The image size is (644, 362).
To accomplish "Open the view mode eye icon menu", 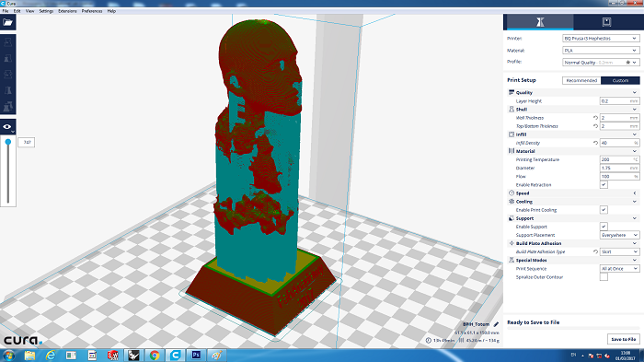I will pos(7,127).
